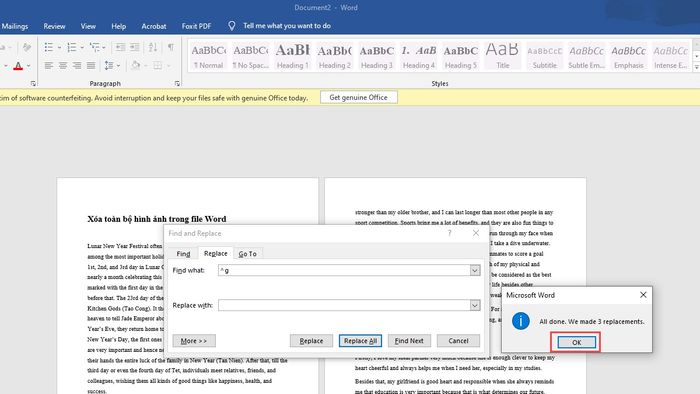The height and width of the screenshot is (394, 700).
Task: Click the Find Next button
Action: point(409,340)
